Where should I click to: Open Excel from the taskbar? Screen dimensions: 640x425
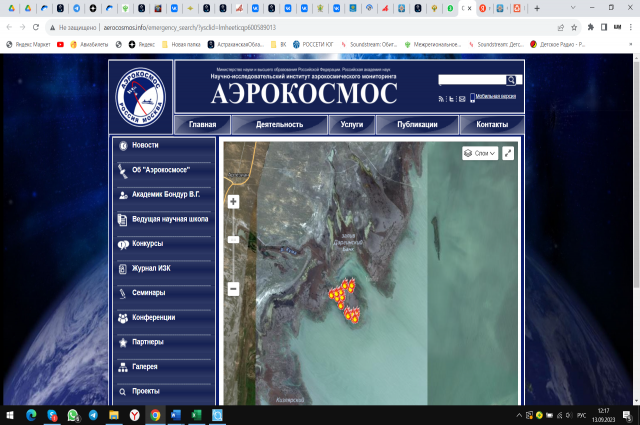196,415
